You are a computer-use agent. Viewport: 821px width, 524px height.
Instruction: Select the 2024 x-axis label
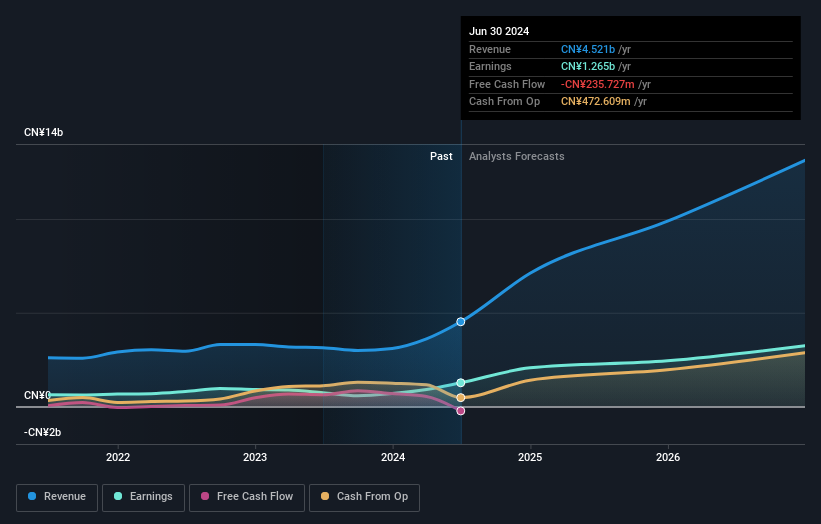(x=393, y=457)
